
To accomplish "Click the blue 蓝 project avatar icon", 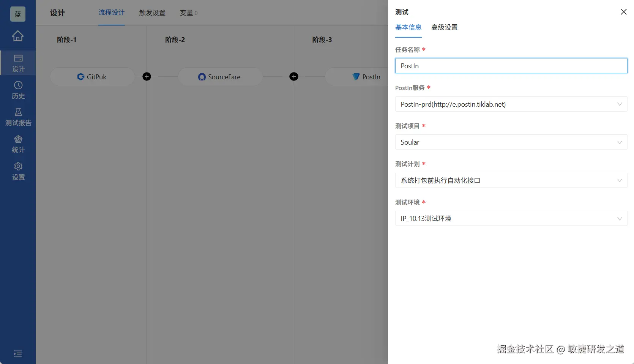I will 18,14.
